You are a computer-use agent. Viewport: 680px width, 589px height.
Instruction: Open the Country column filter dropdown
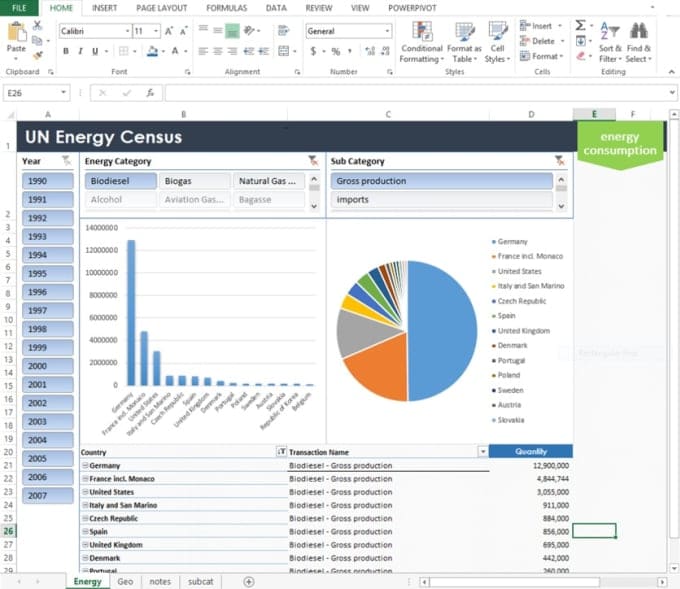[281, 452]
